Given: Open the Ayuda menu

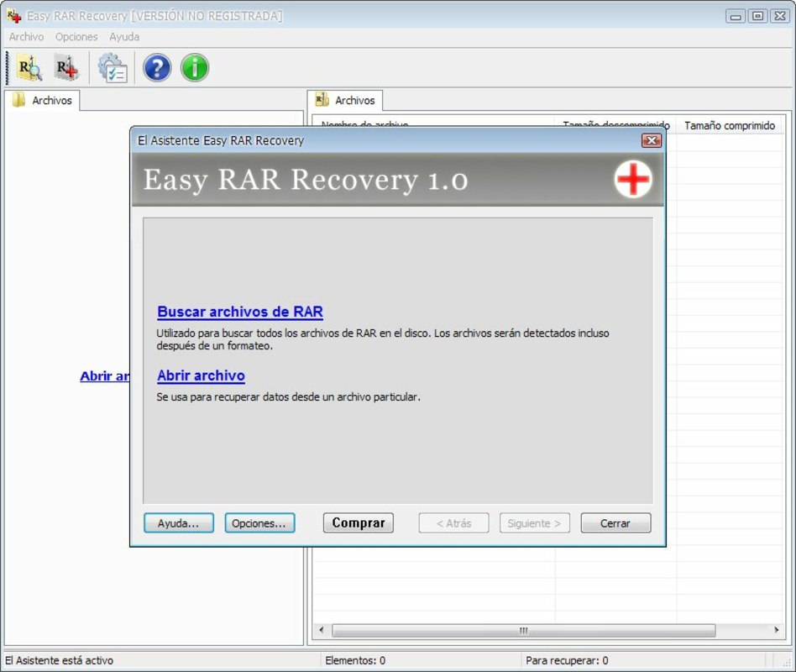Looking at the screenshot, I should pos(124,36).
